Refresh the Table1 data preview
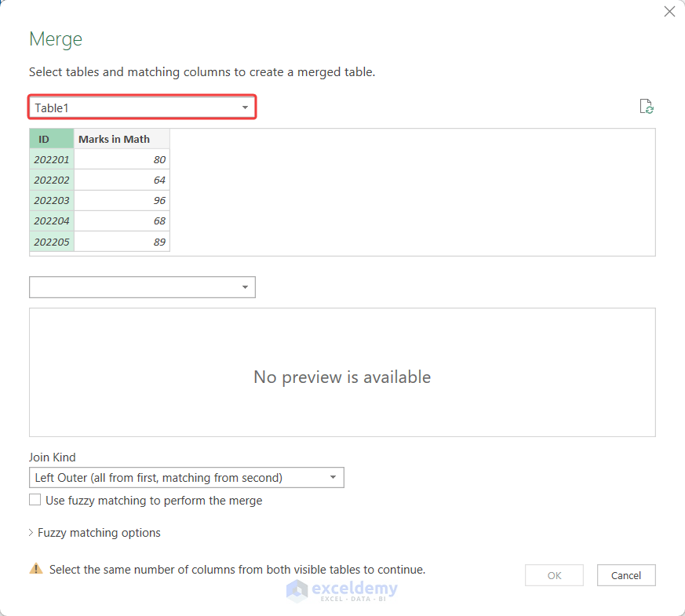This screenshot has height=616, width=685. (646, 106)
